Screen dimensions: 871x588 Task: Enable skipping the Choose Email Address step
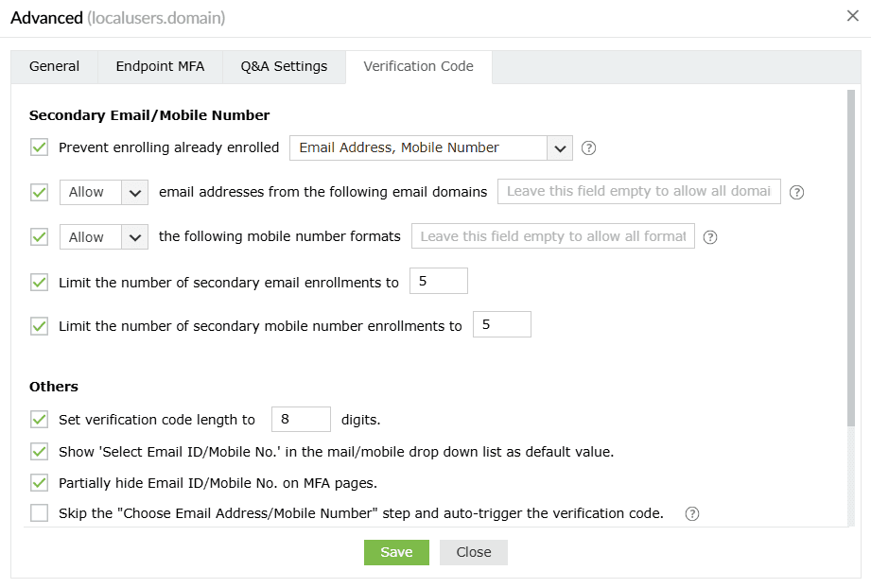pyautogui.click(x=39, y=513)
